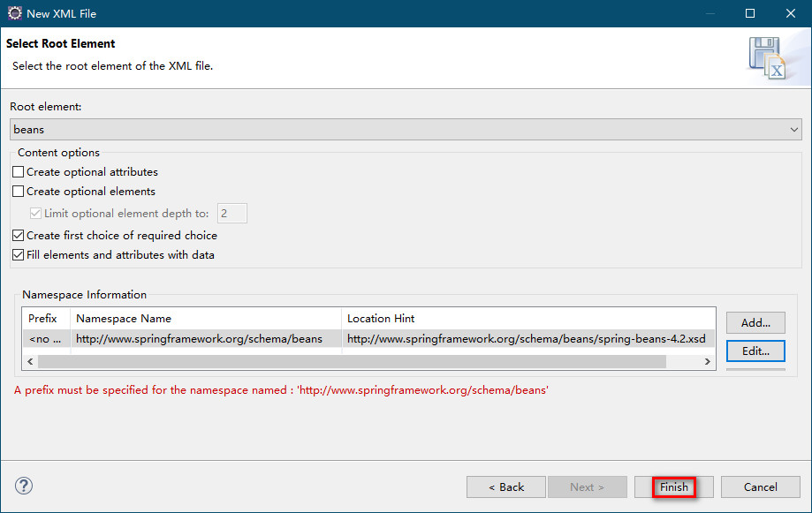Click the optional element depth input field
The width and height of the screenshot is (812, 513).
click(231, 213)
